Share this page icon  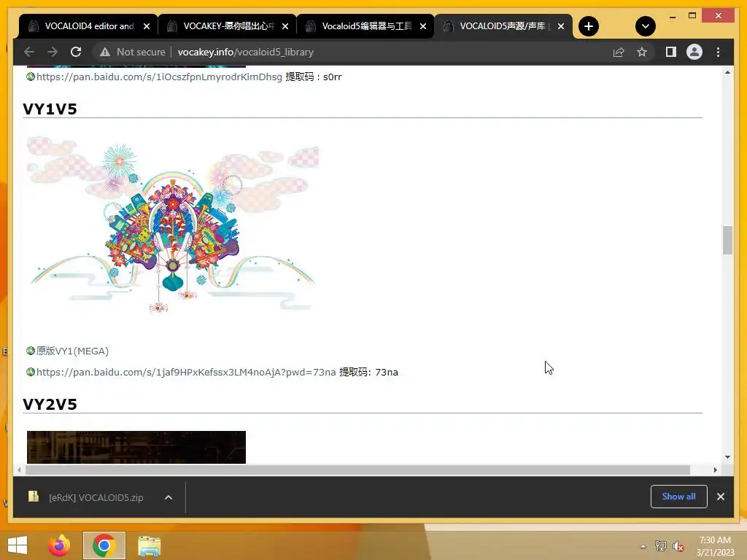619,52
